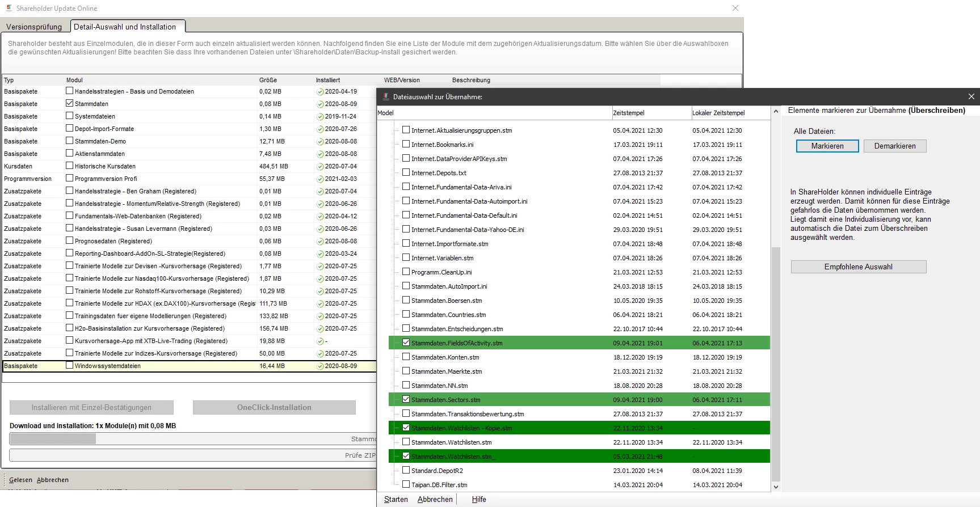Click green check icon beside Stammdaten 2020-08-09

pyautogui.click(x=320, y=104)
